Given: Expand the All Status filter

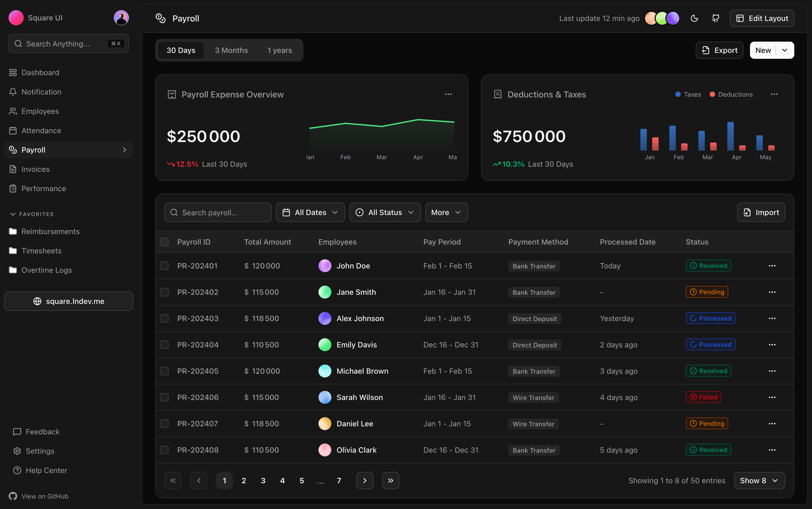Looking at the screenshot, I should pos(385,212).
